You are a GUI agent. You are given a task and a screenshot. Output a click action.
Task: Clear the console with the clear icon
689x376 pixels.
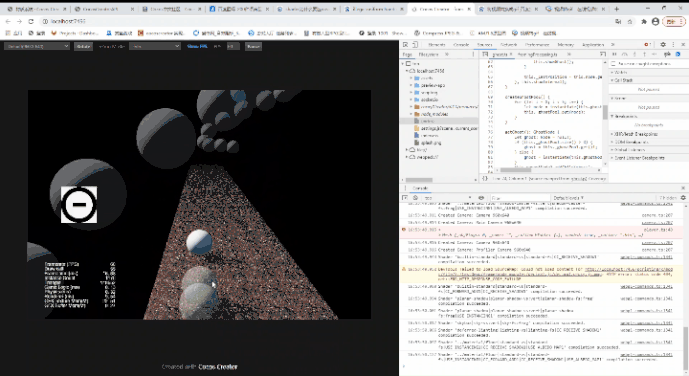pyautogui.click(x=415, y=198)
